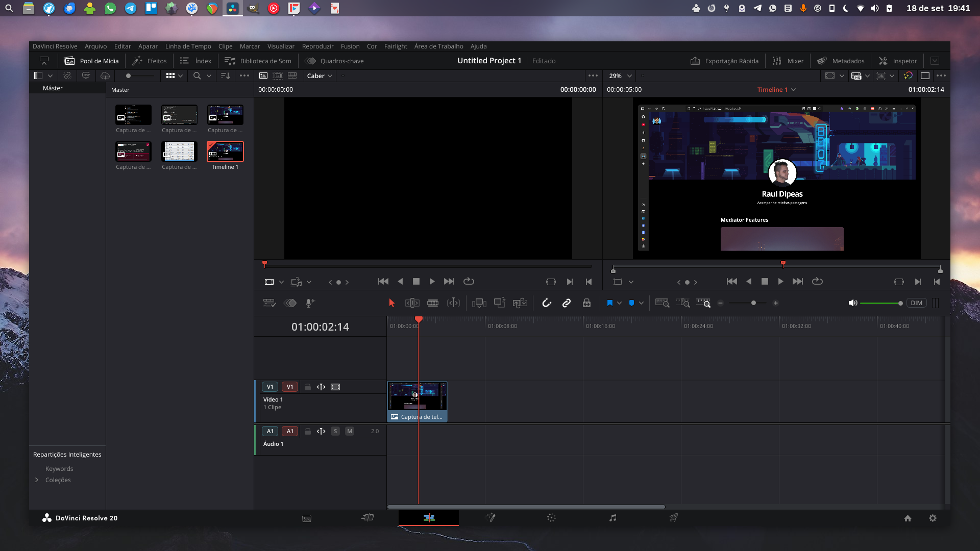Enable the Snapping magnet tool

pos(547,303)
